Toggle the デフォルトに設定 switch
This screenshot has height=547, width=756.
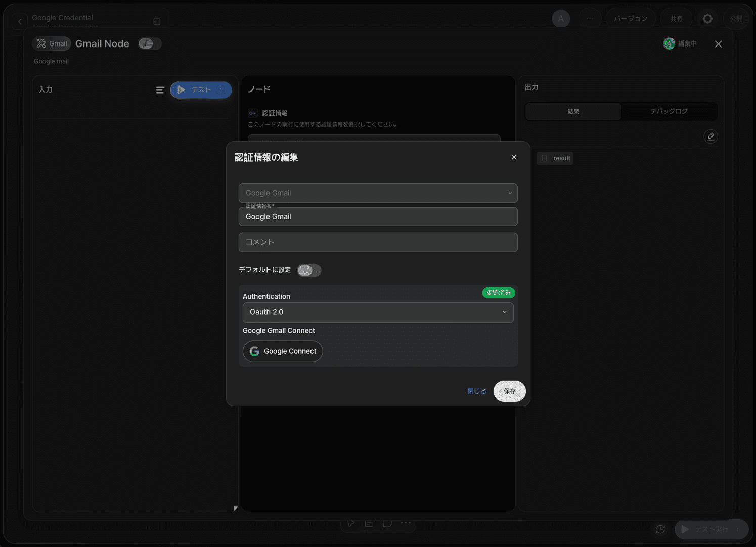pos(309,270)
